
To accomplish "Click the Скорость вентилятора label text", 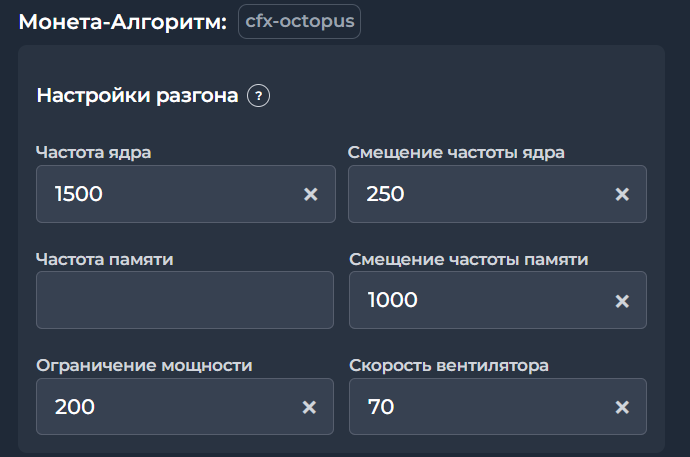I will coord(449,365).
